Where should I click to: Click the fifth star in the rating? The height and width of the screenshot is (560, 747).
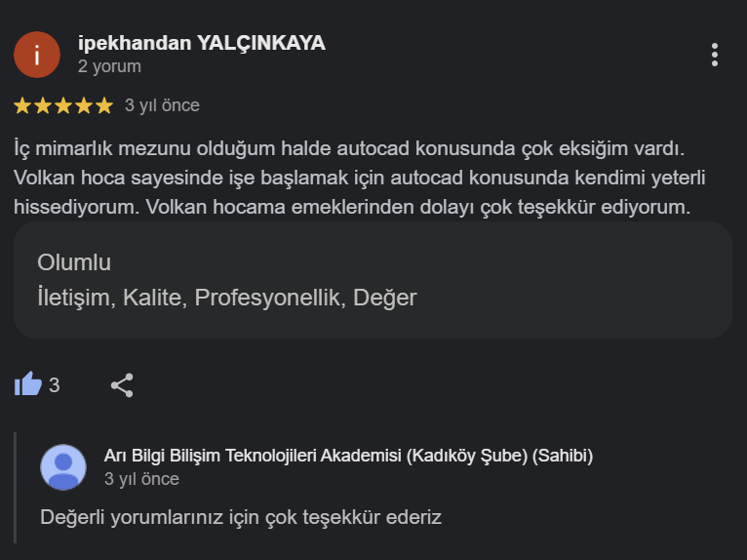point(103,105)
